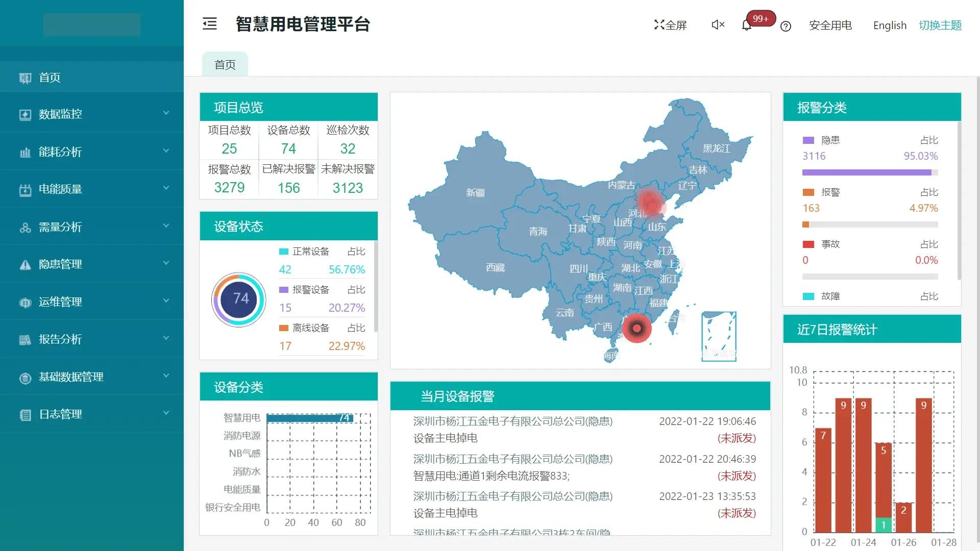Expand the 运维管理 menu chevron
The width and height of the screenshot is (980, 551).
point(166,301)
